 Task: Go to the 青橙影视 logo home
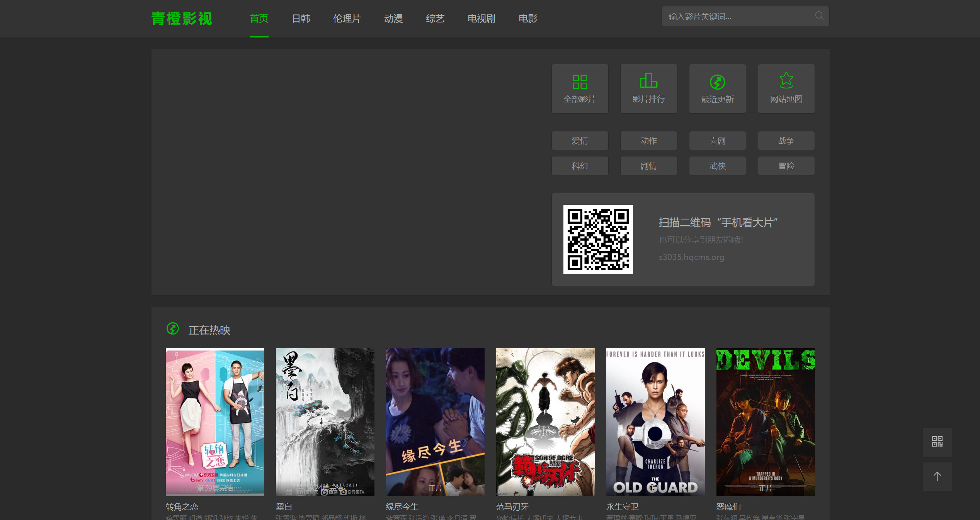pyautogui.click(x=182, y=19)
